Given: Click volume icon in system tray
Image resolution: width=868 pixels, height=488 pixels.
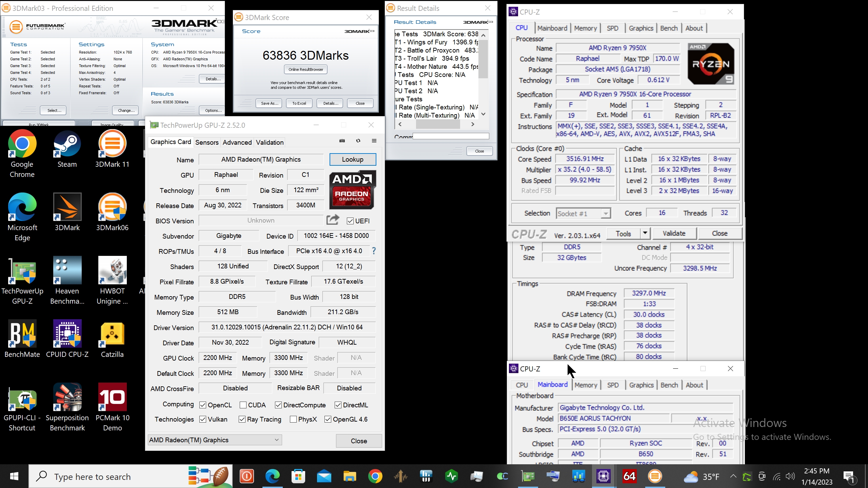Looking at the screenshot, I should 790,476.
